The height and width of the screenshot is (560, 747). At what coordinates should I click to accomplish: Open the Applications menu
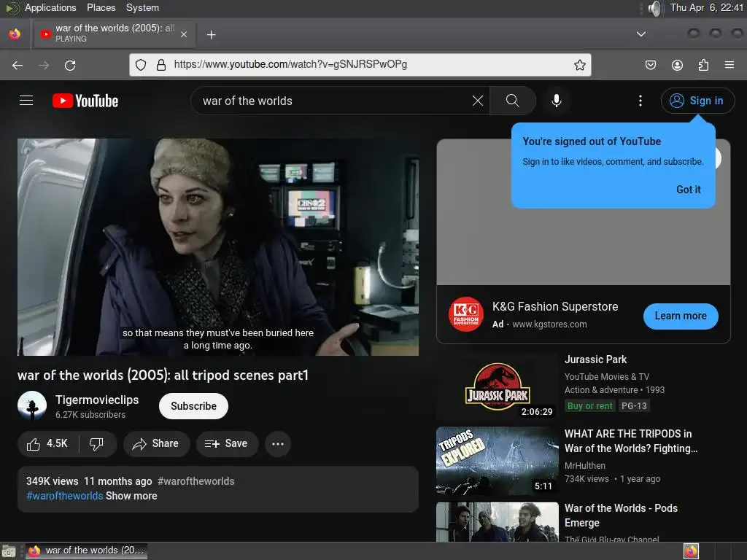click(x=50, y=7)
